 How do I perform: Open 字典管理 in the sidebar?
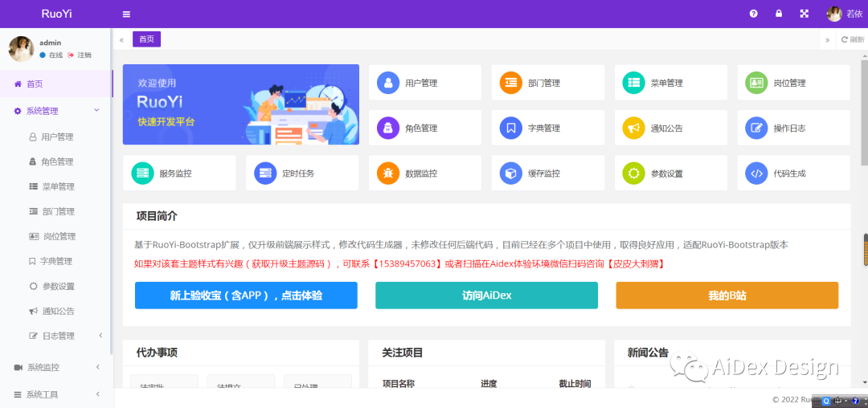(56, 262)
